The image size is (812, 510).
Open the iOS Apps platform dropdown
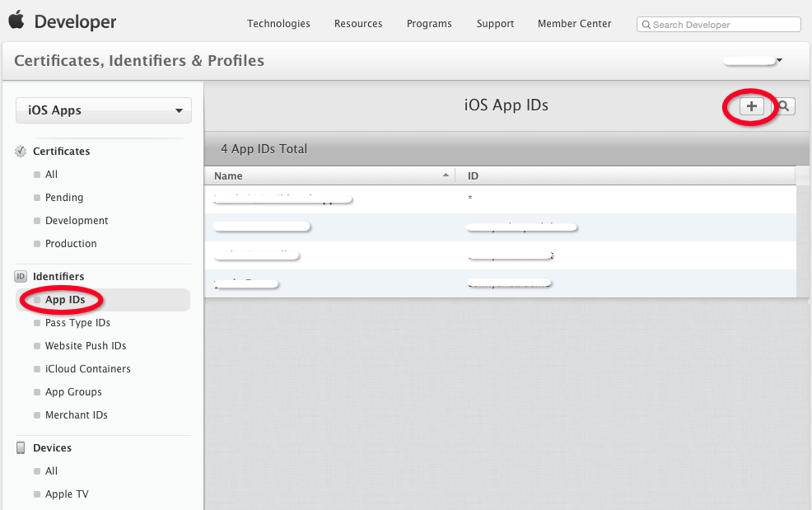104,110
